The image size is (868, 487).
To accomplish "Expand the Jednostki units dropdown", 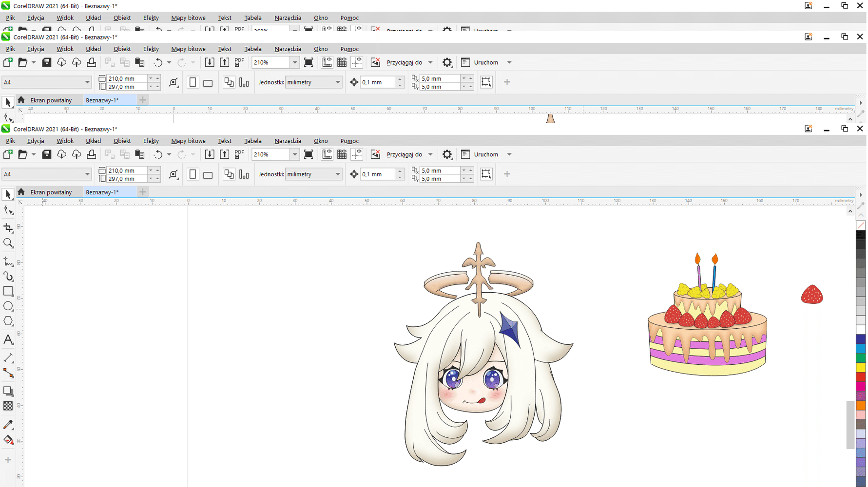I will click(x=337, y=174).
